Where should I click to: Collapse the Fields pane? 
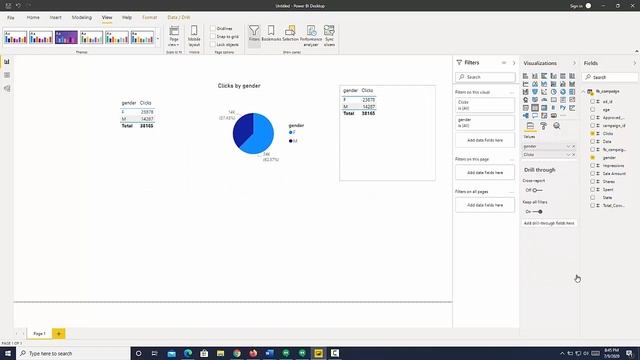(635, 63)
